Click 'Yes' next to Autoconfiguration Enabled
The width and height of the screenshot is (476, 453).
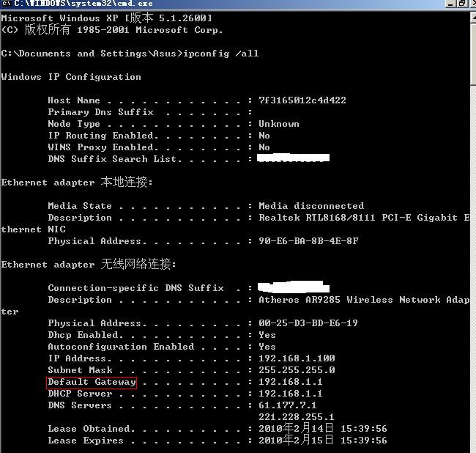click(x=267, y=347)
